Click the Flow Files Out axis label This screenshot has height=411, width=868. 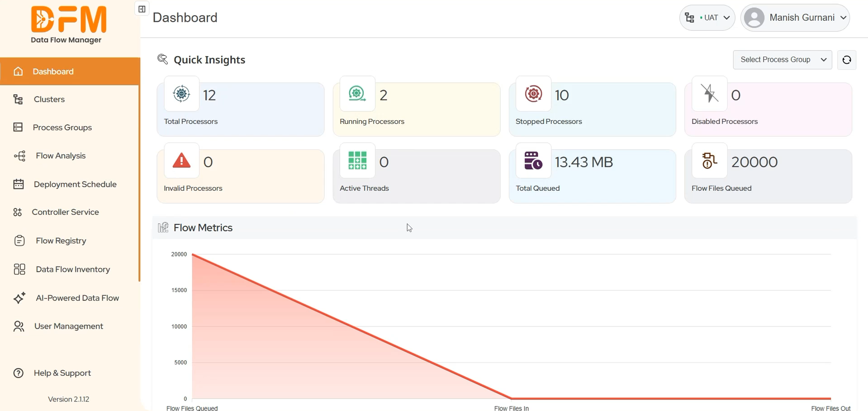[x=831, y=407]
